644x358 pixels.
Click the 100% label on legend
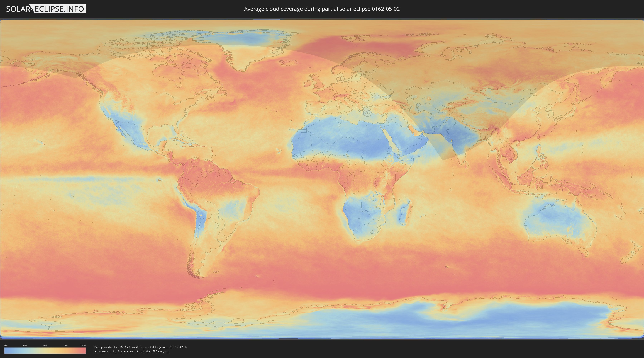pos(83,345)
